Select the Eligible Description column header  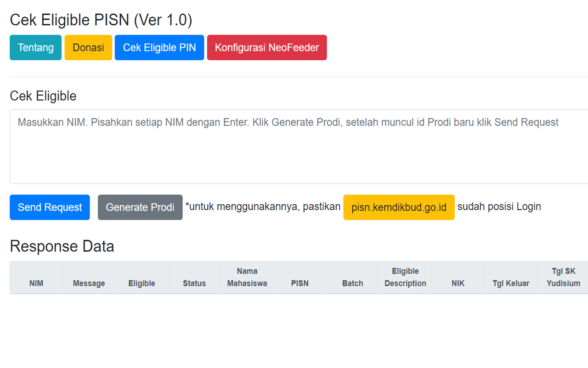coord(405,277)
